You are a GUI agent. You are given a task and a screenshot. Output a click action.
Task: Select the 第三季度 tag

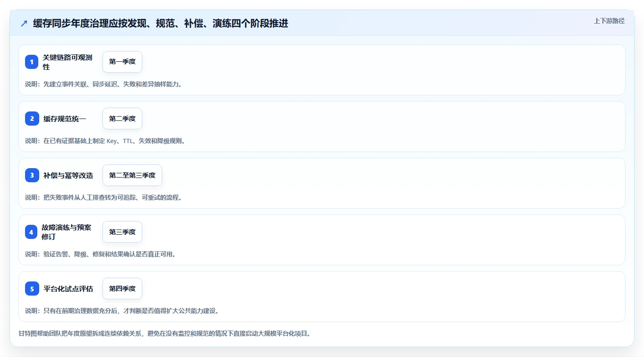[x=122, y=232]
